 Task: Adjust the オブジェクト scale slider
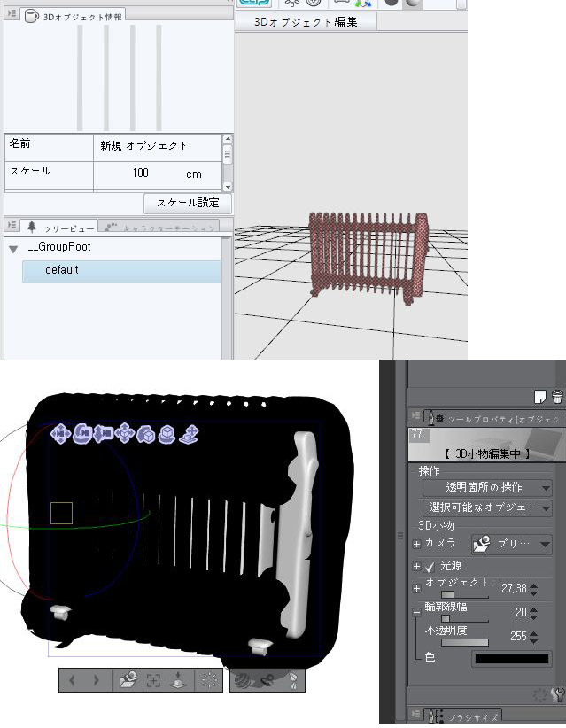click(465, 595)
